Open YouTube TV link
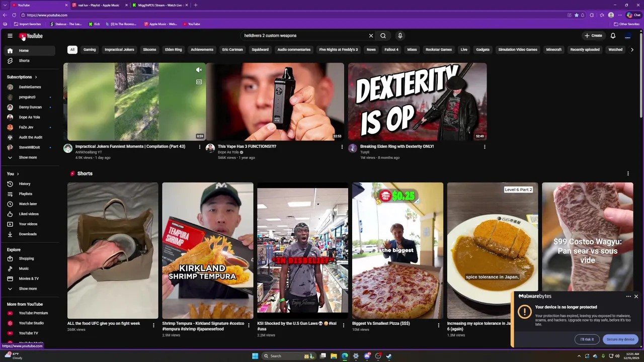Viewport: 644px width, 362px height. pos(30,333)
